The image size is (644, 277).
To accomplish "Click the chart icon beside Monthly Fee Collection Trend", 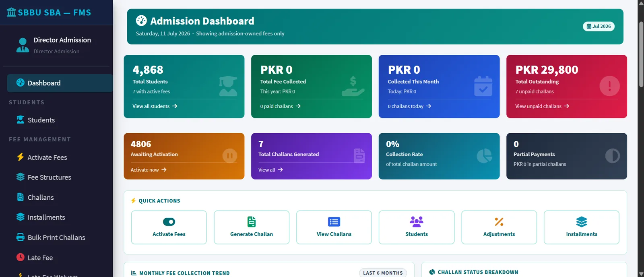I will (x=134, y=273).
